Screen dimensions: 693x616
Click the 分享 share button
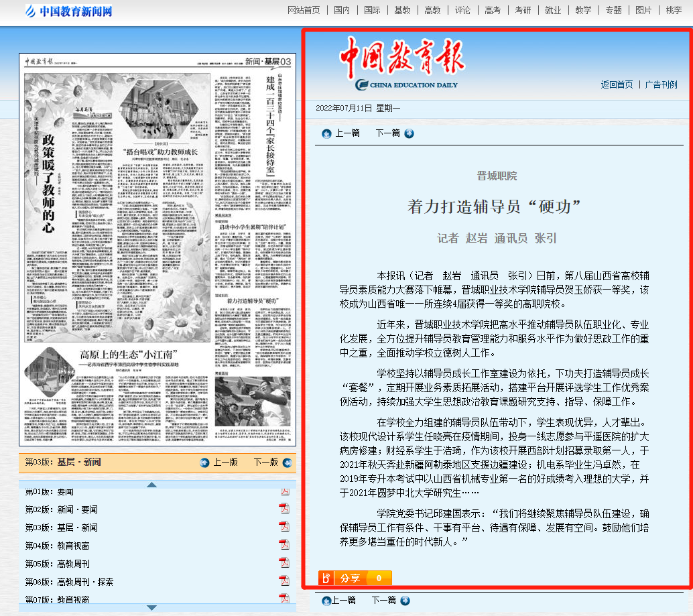click(350, 578)
